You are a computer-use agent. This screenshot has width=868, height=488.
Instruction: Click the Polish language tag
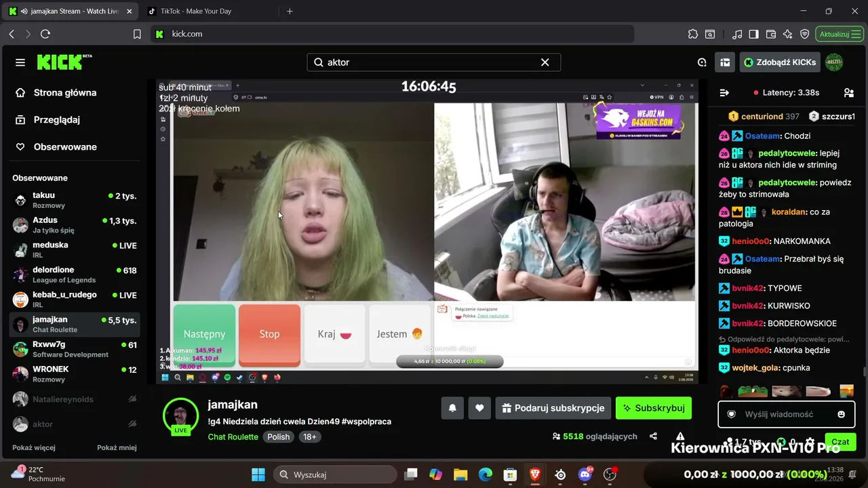(279, 437)
